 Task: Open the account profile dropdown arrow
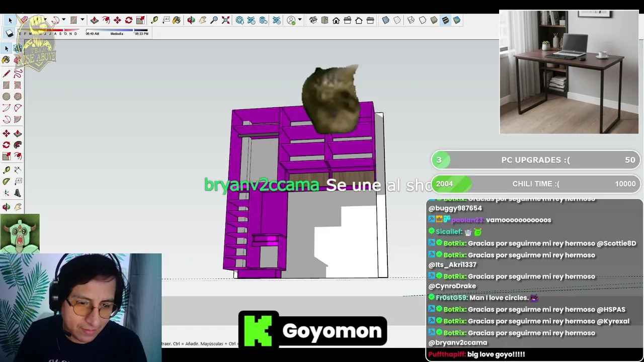(300, 20)
